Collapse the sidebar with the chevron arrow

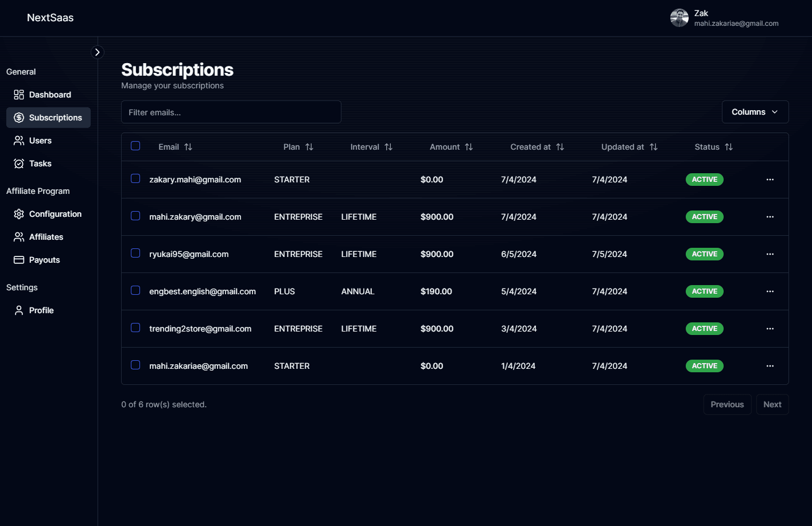pos(97,52)
